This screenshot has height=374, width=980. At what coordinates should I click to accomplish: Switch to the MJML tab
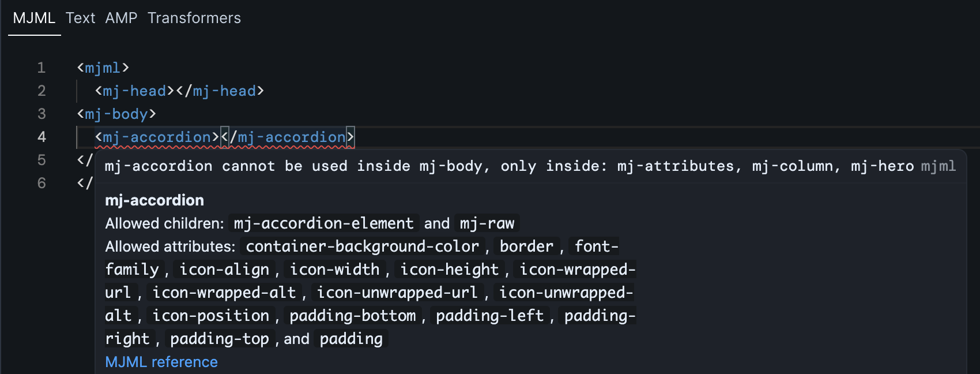pos(34,18)
